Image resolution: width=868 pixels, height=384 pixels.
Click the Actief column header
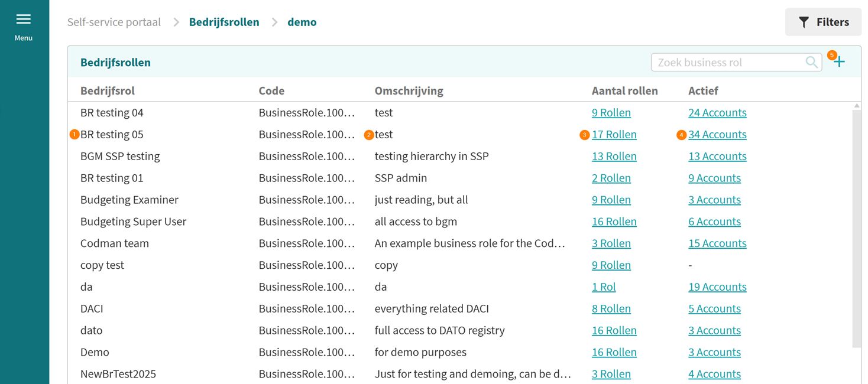(x=703, y=91)
